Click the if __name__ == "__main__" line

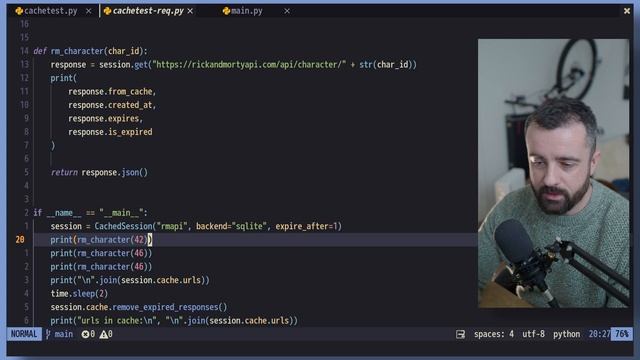tap(90, 213)
